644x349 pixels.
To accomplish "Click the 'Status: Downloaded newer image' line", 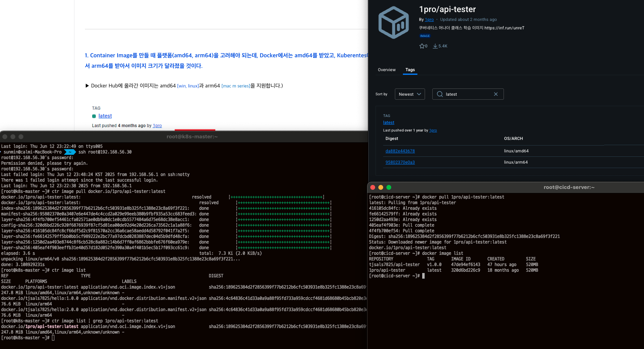I will point(438,242).
